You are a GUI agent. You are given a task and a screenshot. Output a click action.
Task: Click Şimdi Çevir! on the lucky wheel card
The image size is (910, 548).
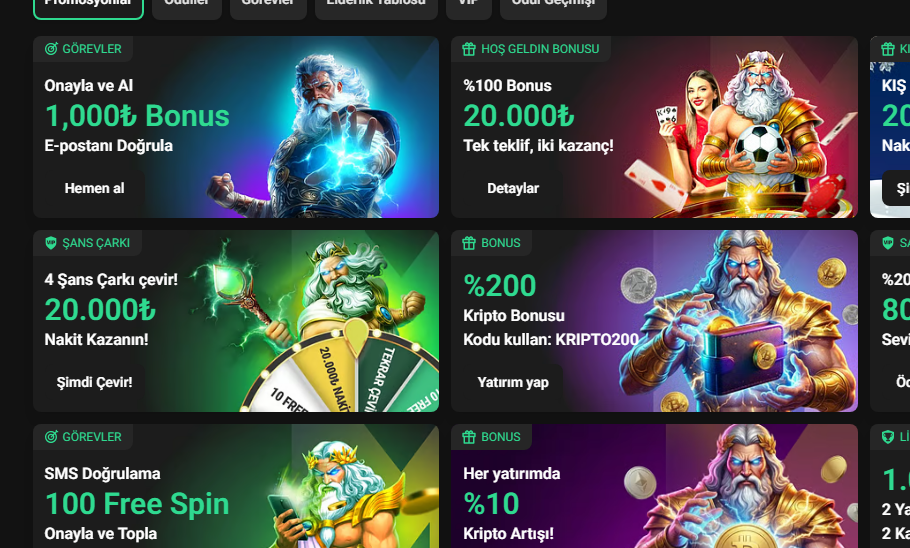point(94,382)
